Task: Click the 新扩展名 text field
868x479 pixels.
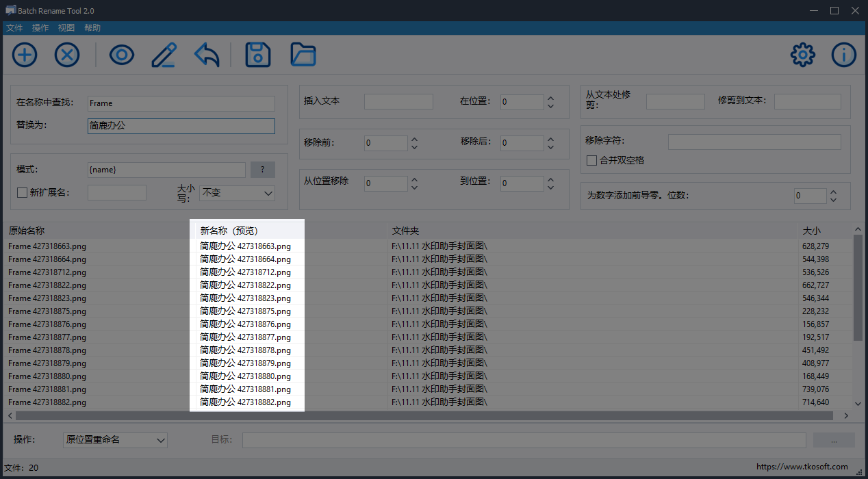Action: (117, 192)
